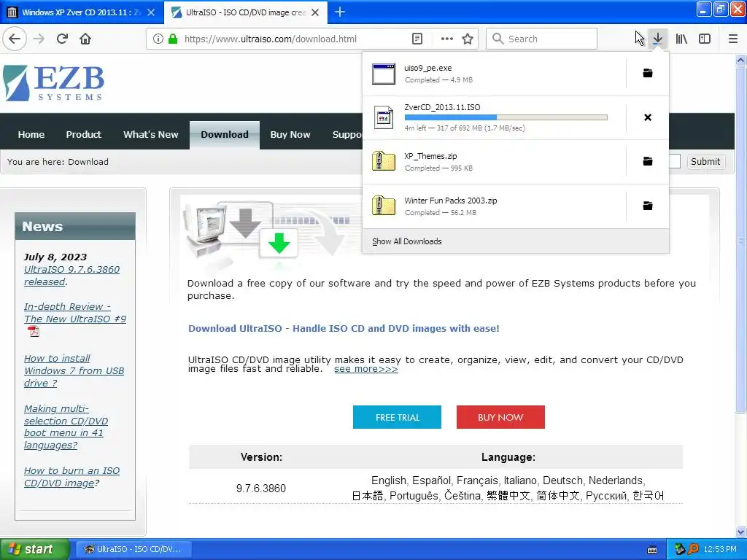Click the taskbar clock showing 12:53 PM
747x560 pixels.
[x=720, y=549]
